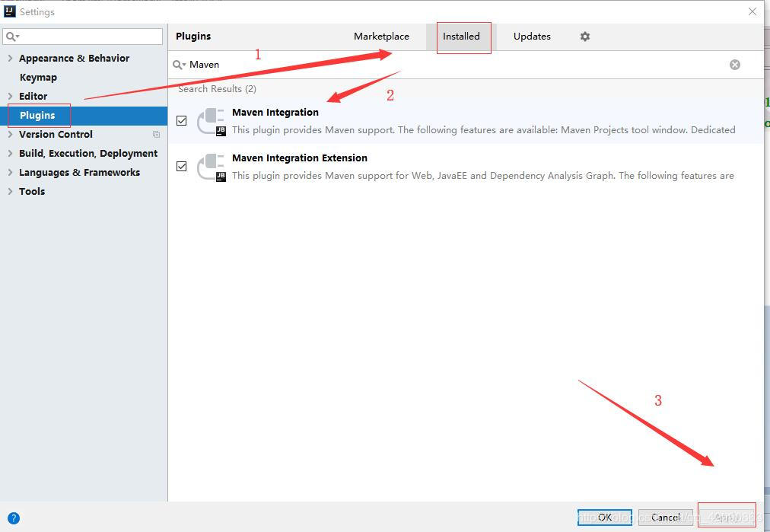Disable the Maven Integration Extension checkbox
The height and width of the screenshot is (532, 770).
[182, 166]
